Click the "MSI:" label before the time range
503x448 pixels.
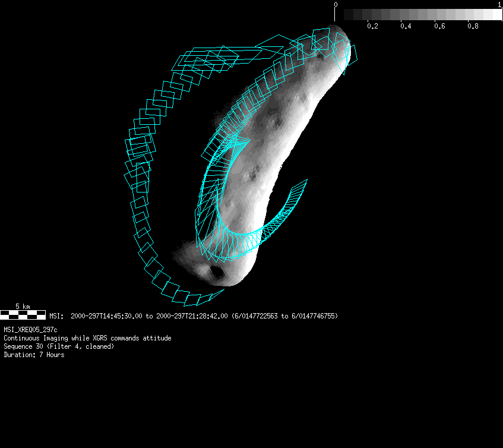[56, 316]
